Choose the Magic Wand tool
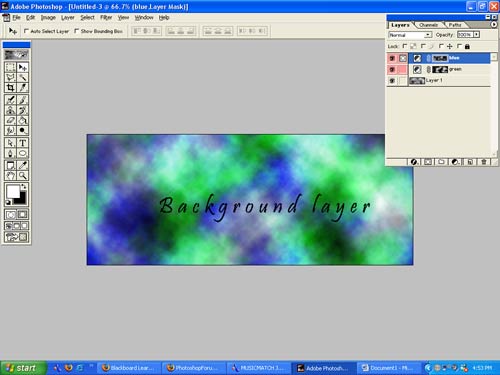 tap(22, 78)
